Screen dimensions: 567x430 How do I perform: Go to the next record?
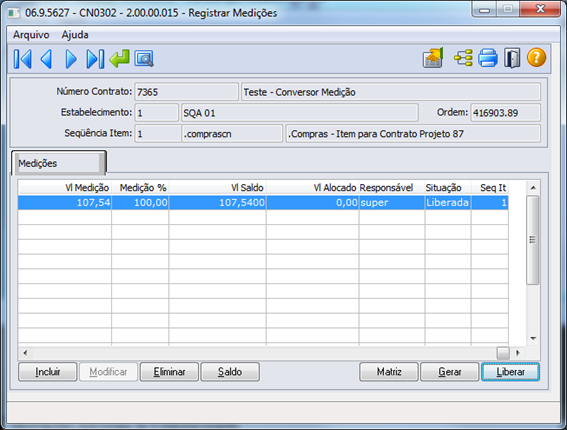click(71, 59)
